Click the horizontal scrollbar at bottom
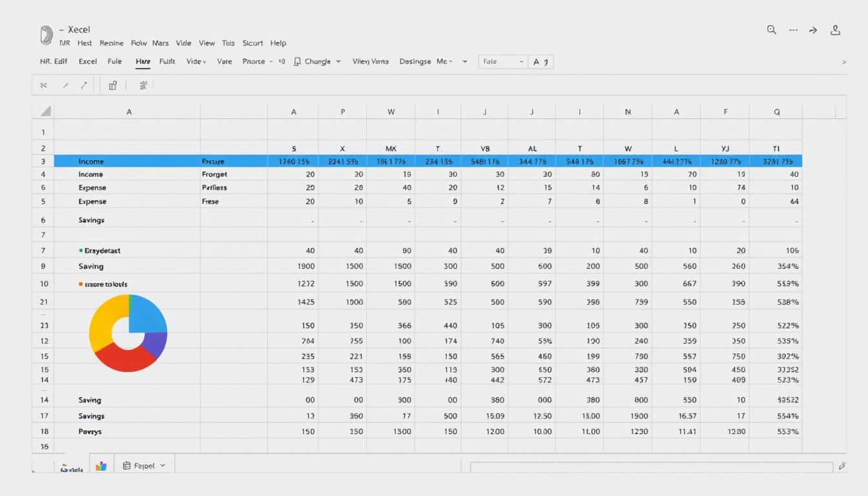The width and height of the screenshot is (868, 496). click(651, 467)
